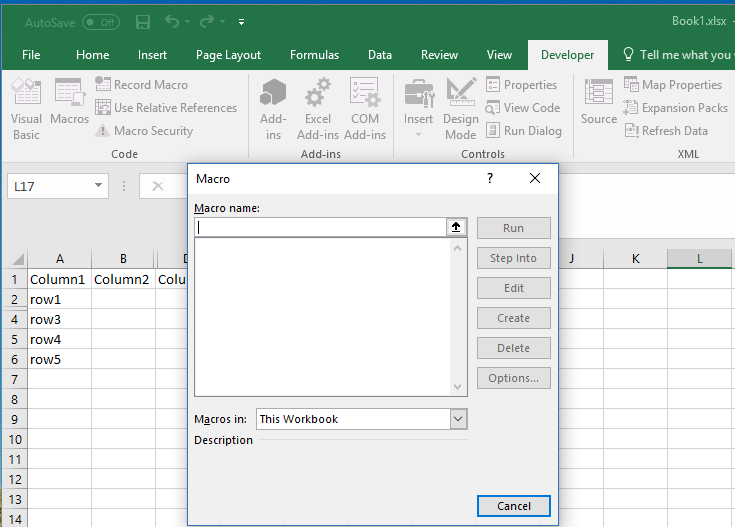
Task: Open the Macros in dropdown
Action: coord(458,419)
